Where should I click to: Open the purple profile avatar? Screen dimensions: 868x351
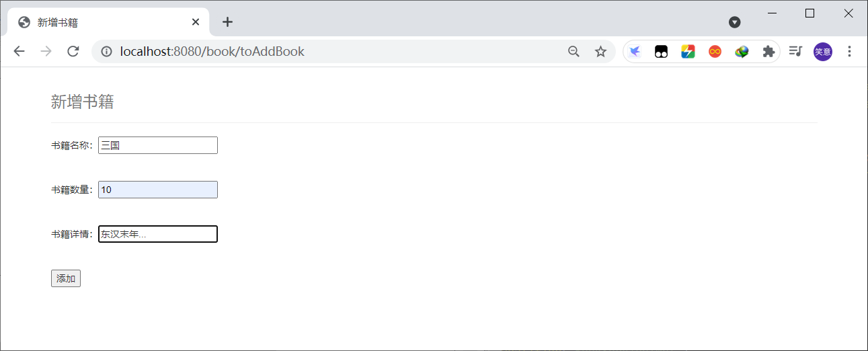823,52
